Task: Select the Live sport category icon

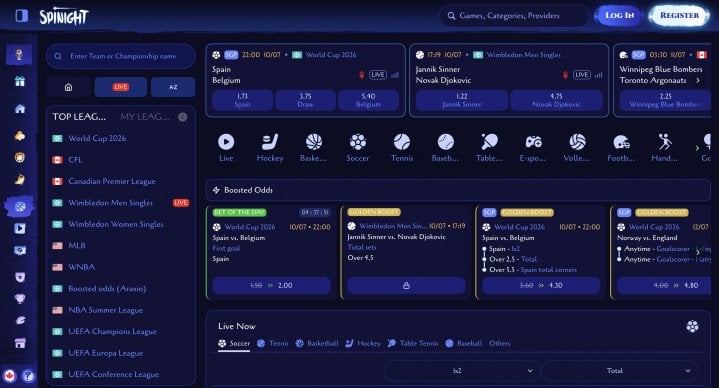Action: pyautogui.click(x=226, y=148)
